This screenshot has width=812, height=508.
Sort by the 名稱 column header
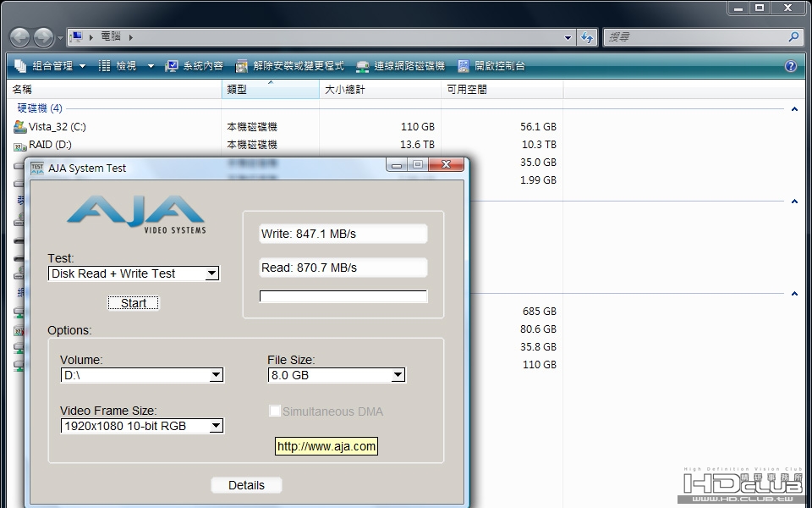point(114,90)
